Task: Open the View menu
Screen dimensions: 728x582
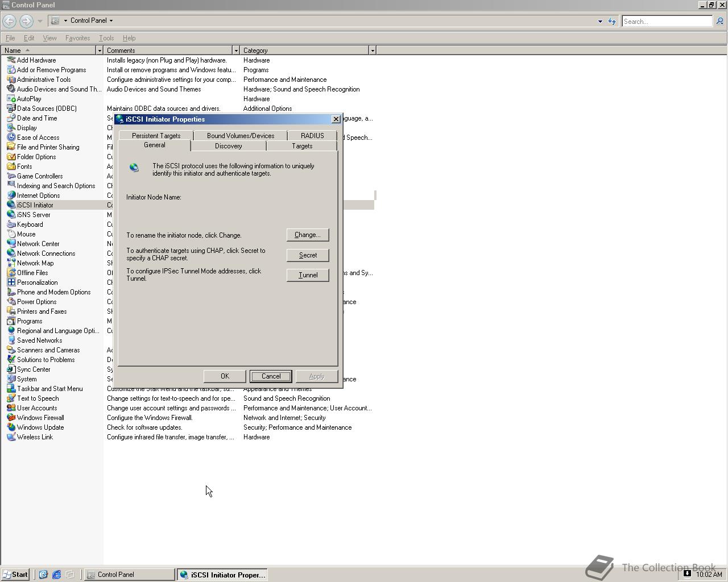Action: (49, 38)
